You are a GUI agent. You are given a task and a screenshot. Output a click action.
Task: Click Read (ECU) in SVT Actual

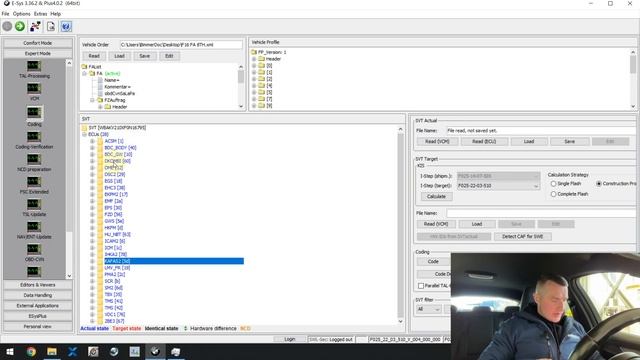point(484,142)
